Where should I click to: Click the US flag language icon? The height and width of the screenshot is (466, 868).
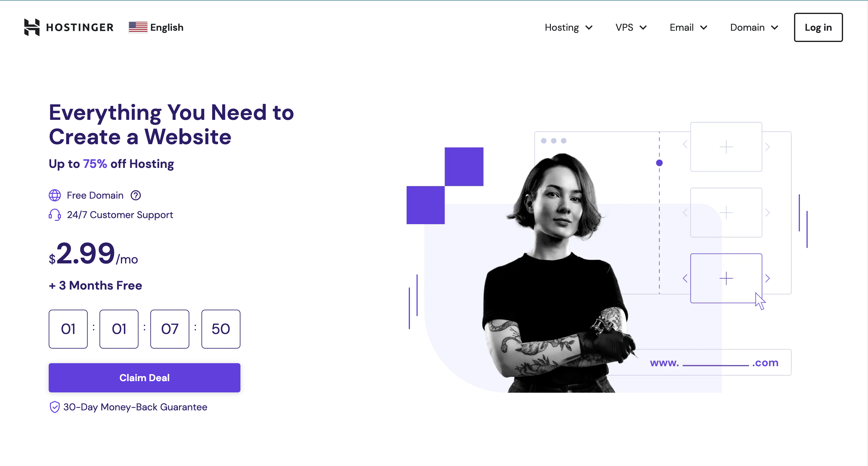point(138,27)
